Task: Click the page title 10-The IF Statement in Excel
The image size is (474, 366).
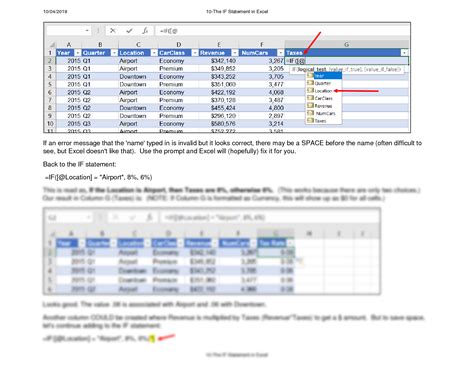Action: coord(237,11)
